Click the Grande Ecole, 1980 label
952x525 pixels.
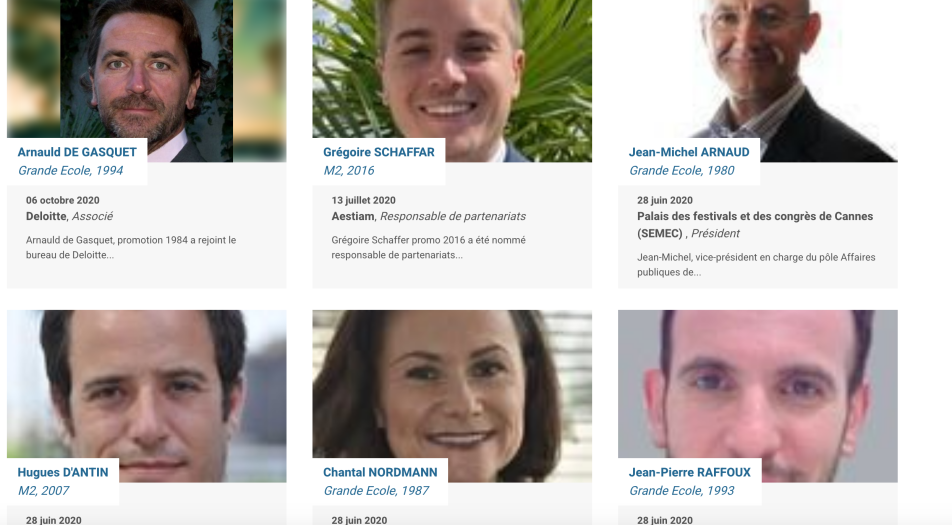pyautogui.click(x=682, y=171)
